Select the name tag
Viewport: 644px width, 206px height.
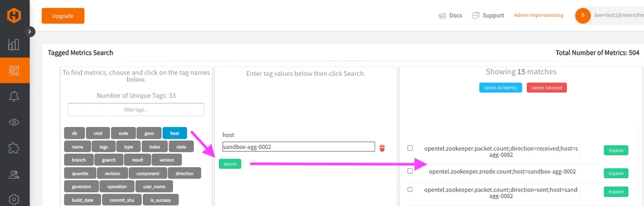(x=77, y=146)
